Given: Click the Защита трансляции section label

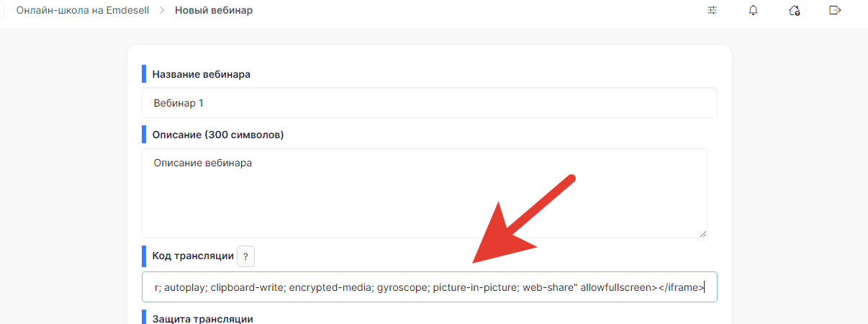Looking at the screenshot, I should [203, 318].
